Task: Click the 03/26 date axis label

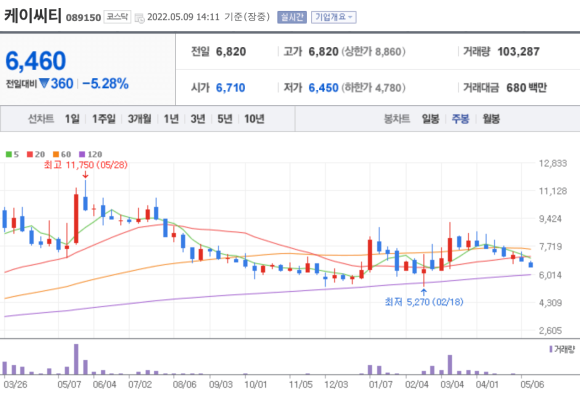Action: tap(15, 384)
